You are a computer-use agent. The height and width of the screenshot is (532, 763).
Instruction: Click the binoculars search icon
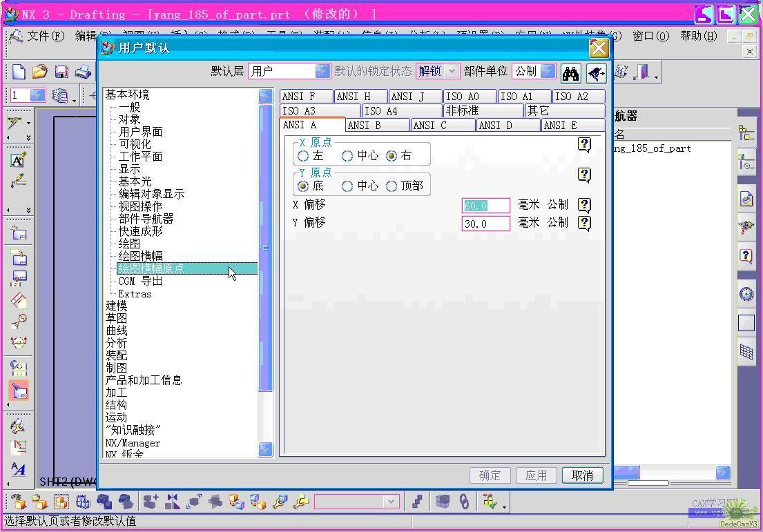570,72
